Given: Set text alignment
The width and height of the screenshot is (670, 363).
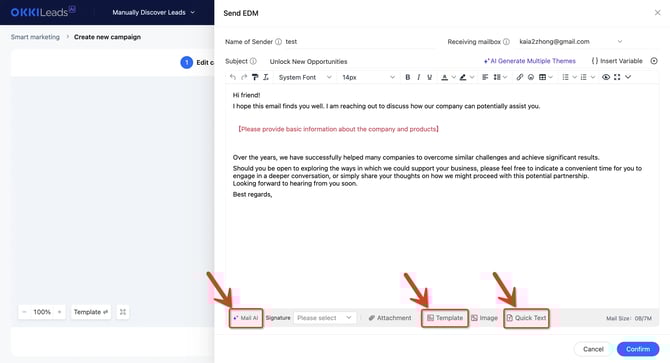Looking at the screenshot, I should click(x=485, y=77).
